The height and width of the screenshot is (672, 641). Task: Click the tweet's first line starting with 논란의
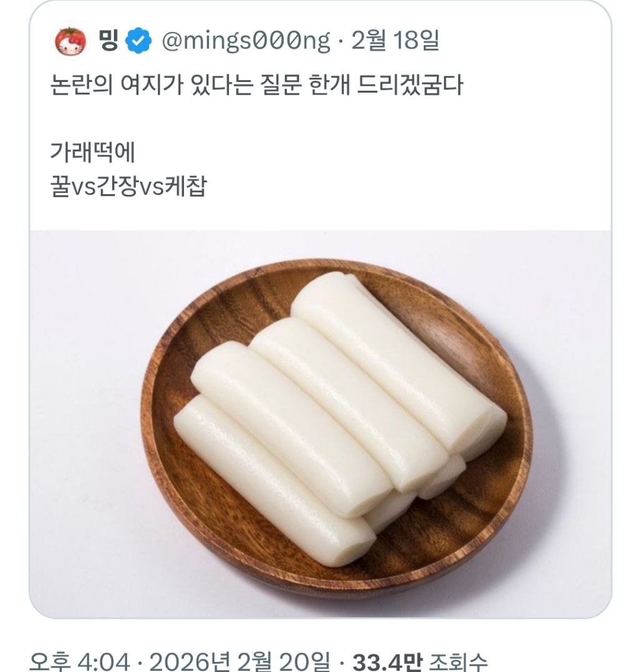pos(255,85)
